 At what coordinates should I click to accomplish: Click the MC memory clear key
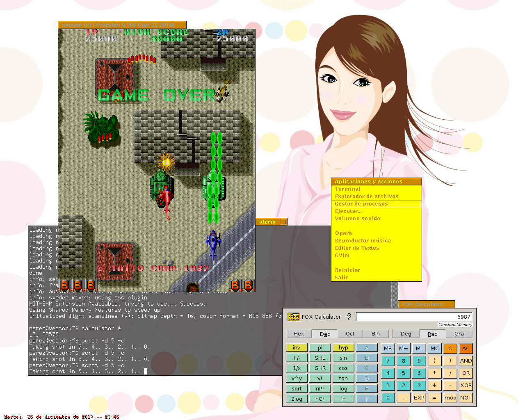pyautogui.click(x=435, y=349)
